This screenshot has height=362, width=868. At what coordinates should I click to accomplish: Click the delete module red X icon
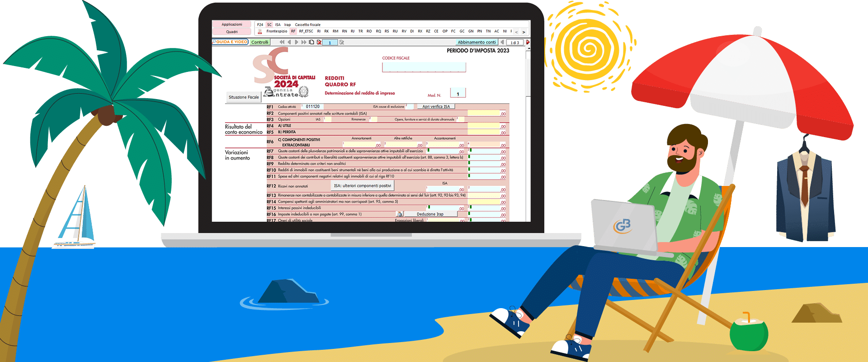[319, 42]
